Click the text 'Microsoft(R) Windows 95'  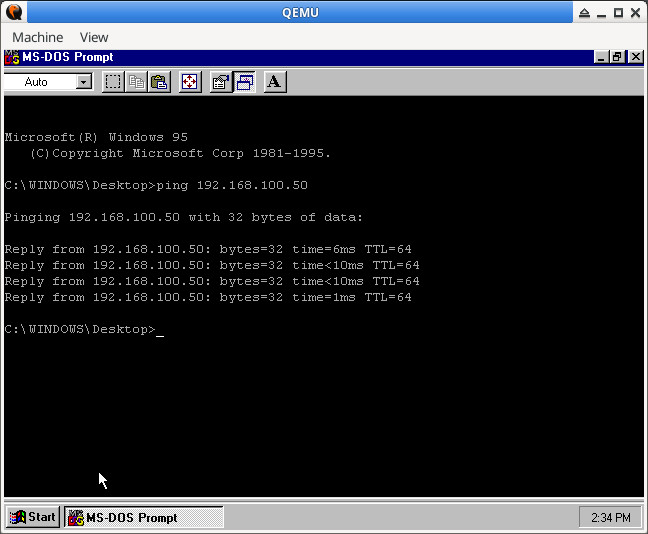pyautogui.click(x=96, y=137)
